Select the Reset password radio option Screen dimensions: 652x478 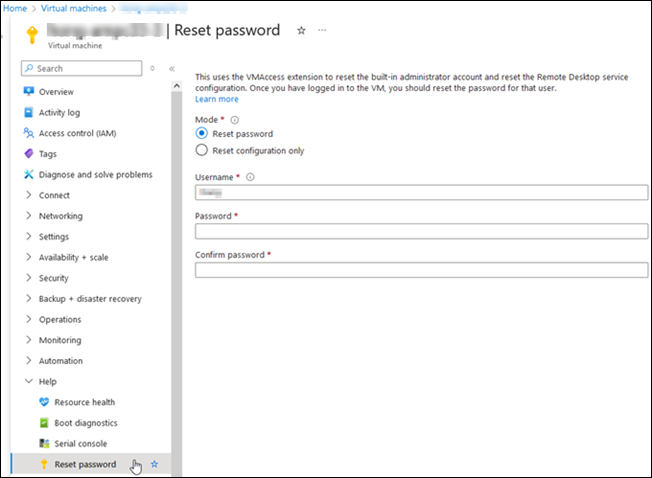click(x=202, y=133)
